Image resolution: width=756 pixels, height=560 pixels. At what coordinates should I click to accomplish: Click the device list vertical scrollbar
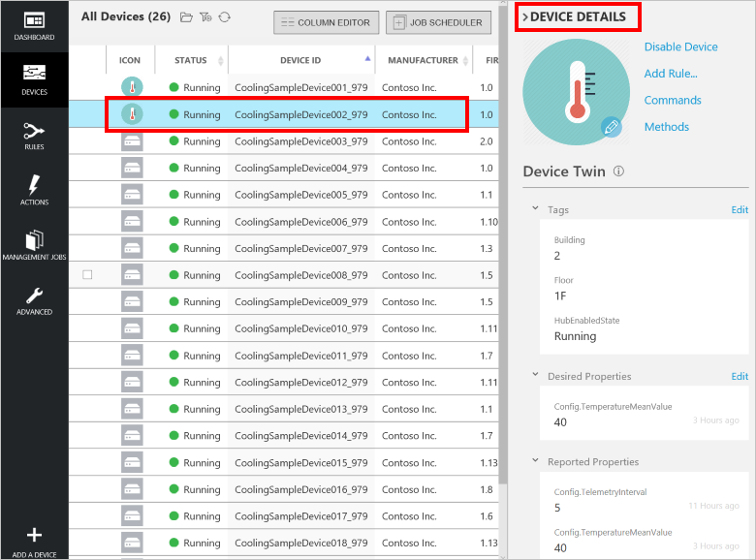click(503, 246)
